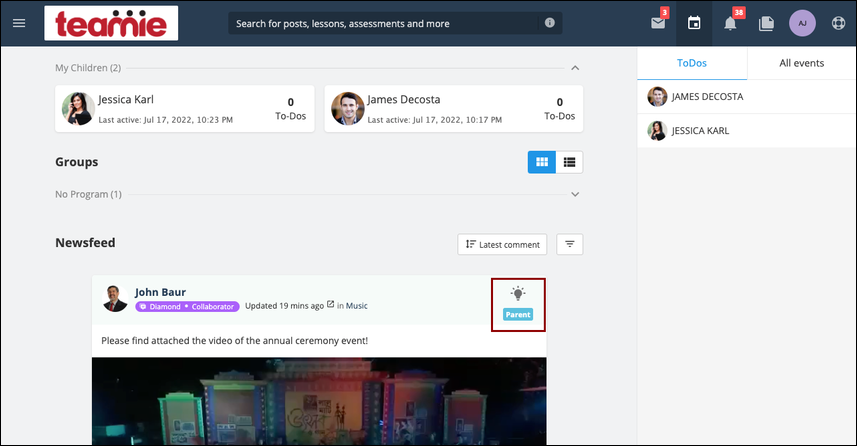857x446 pixels.
Task: Open John Baur's profile link
Action: (x=160, y=292)
